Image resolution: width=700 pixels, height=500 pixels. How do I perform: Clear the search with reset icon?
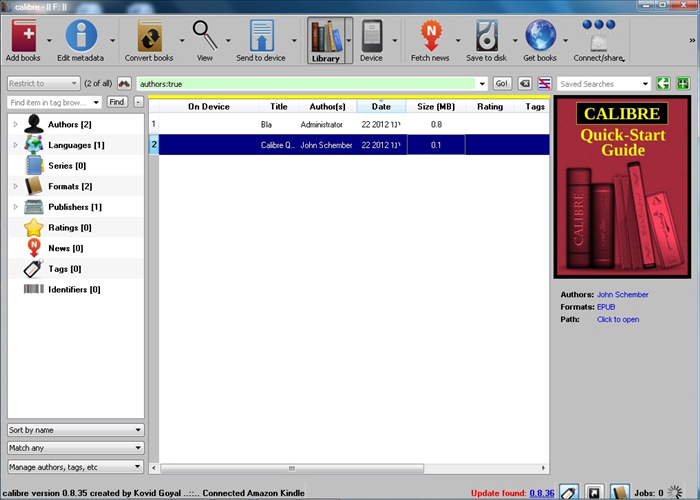525,83
